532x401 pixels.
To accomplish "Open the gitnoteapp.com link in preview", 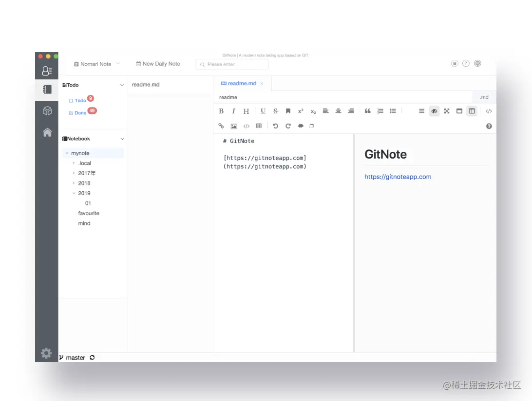I will (398, 177).
